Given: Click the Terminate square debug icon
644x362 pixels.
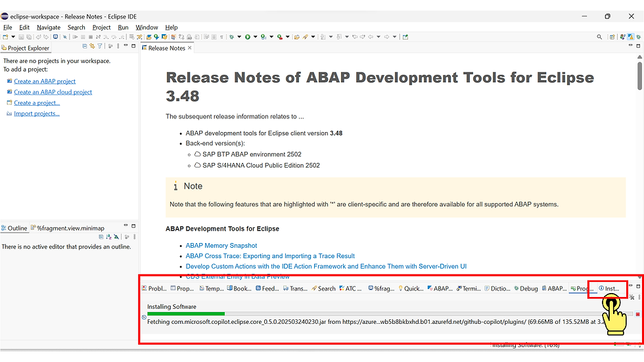Looking at the screenshot, I should (x=91, y=37).
